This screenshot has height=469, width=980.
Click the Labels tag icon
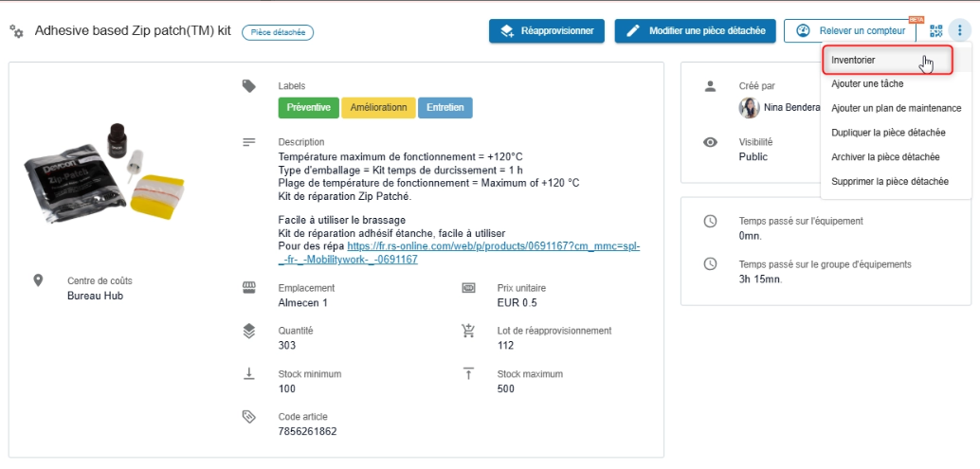249,86
